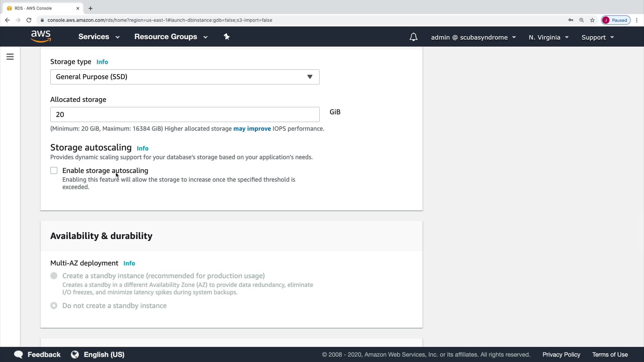
Task: Reload the page with browser refresh icon
Action: pos(29,20)
